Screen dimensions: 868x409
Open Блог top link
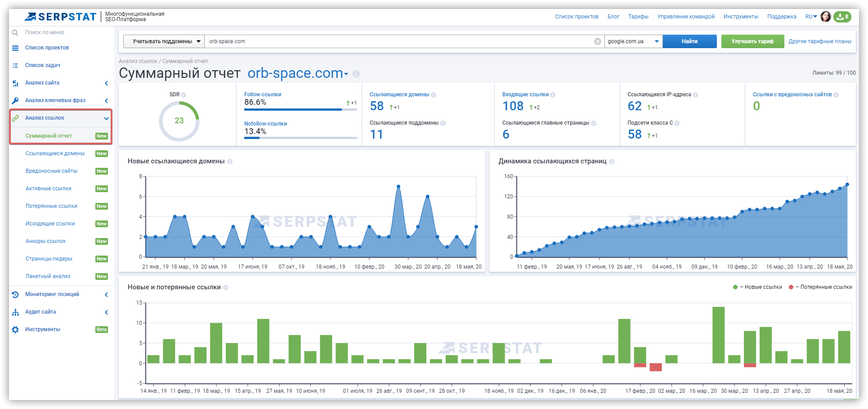613,17
